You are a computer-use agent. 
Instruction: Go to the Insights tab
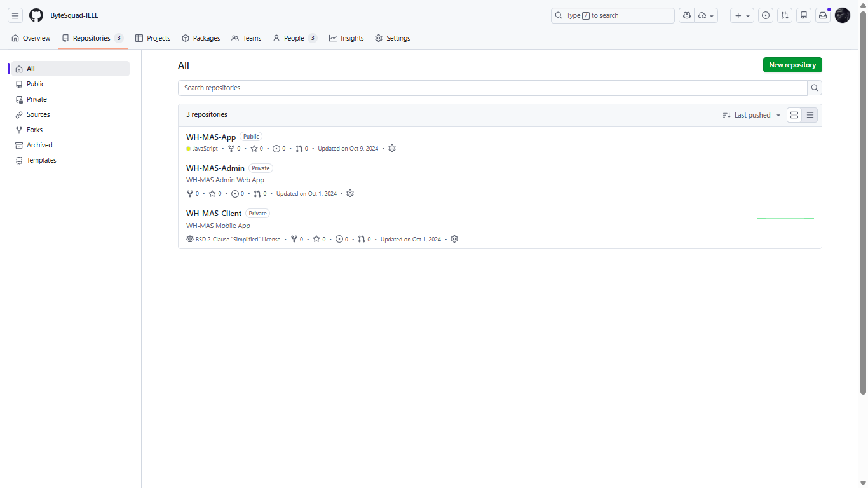346,38
